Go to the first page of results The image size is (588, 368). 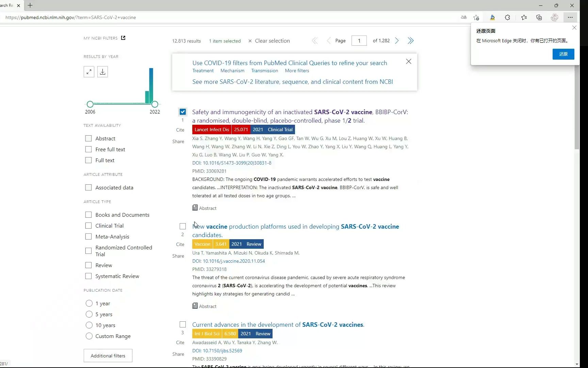point(315,41)
